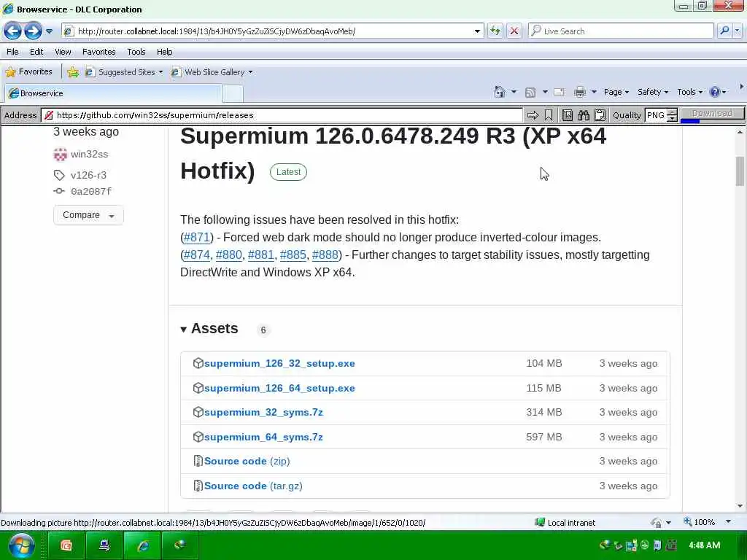Open issue #885 link
The image size is (747, 560).
(x=293, y=255)
